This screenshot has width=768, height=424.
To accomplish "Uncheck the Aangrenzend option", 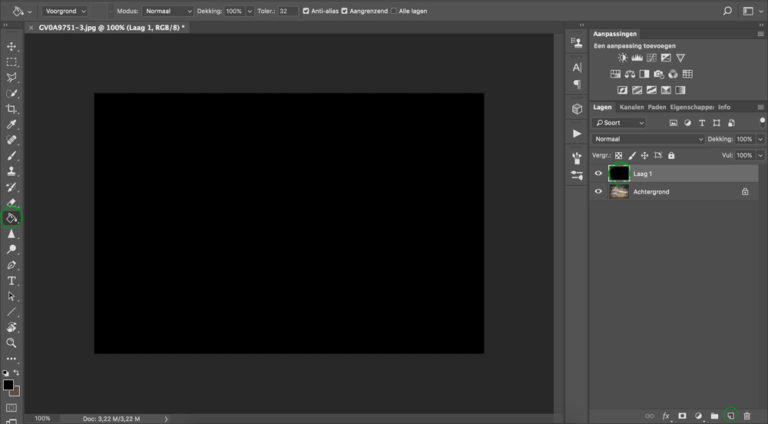I will click(344, 11).
